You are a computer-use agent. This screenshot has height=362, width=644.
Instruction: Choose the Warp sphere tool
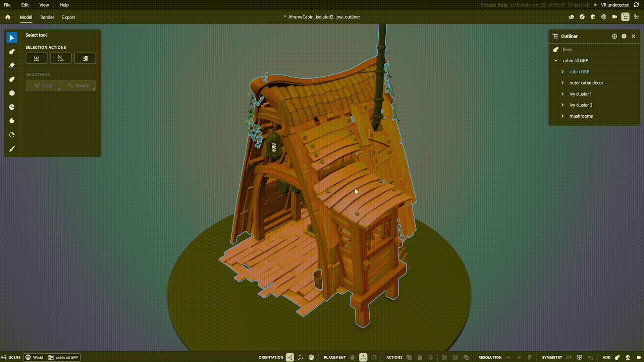pos(12,121)
